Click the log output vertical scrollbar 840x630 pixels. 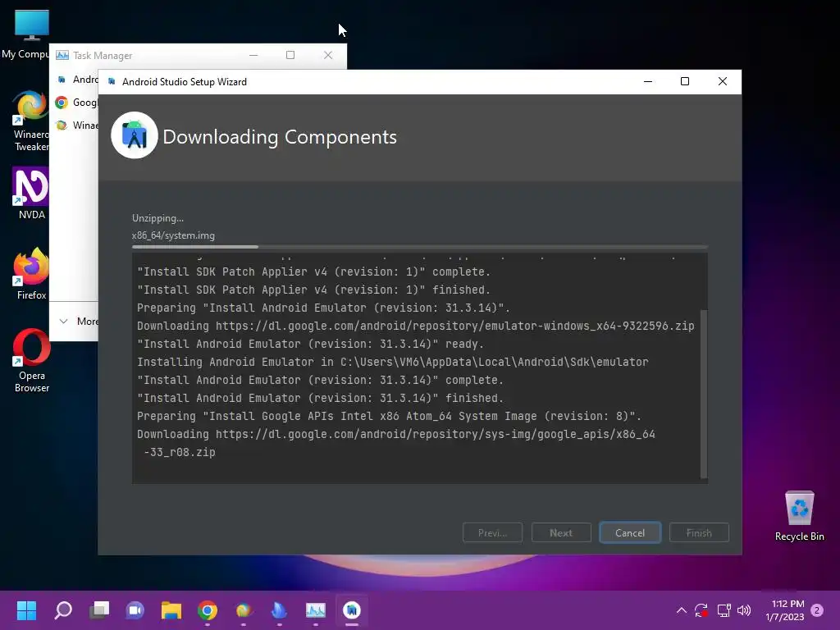click(x=704, y=394)
